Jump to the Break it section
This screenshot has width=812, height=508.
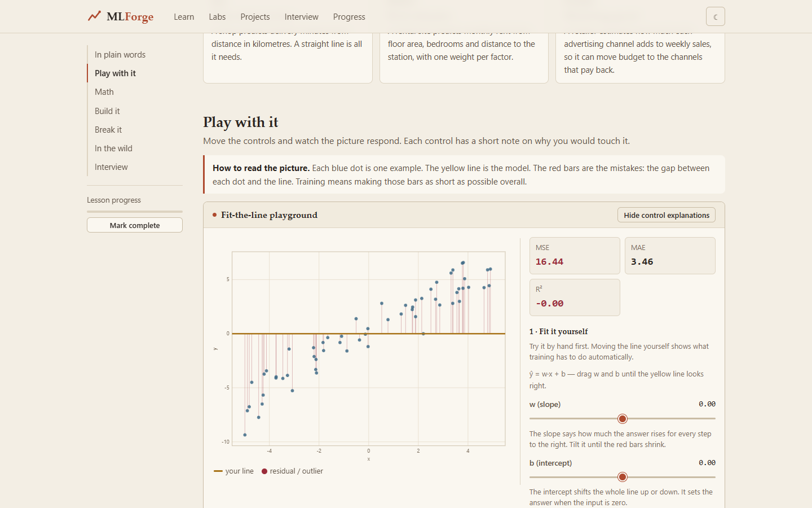108,130
